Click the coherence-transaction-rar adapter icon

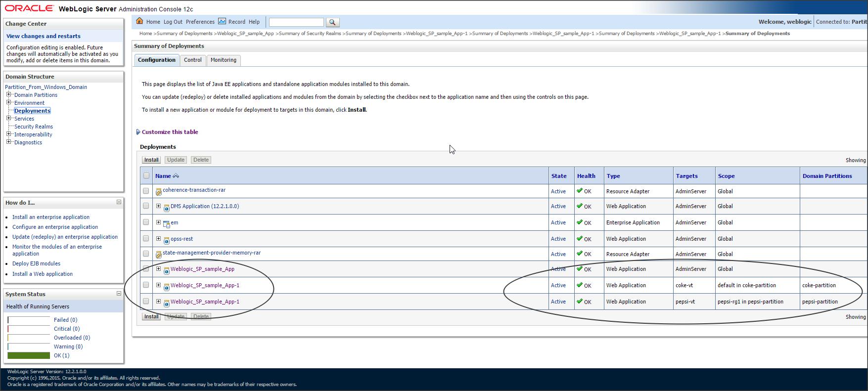click(158, 192)
